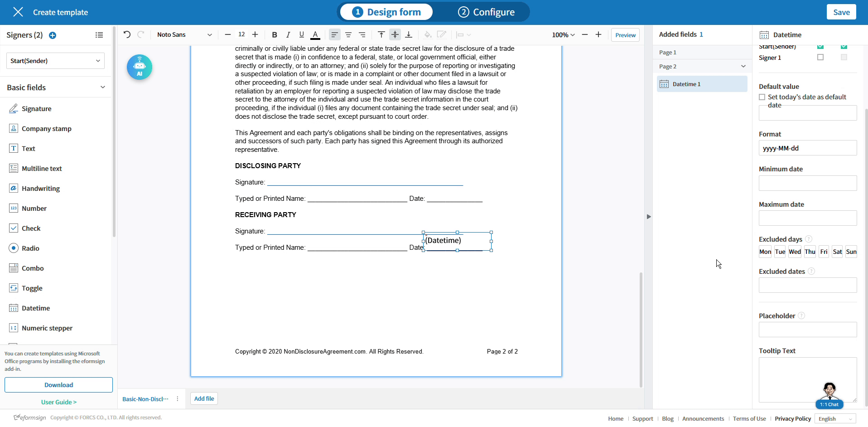Screen dimensions: 868x427
Task: Add a signer with plus icon
Action: point(53,35)
